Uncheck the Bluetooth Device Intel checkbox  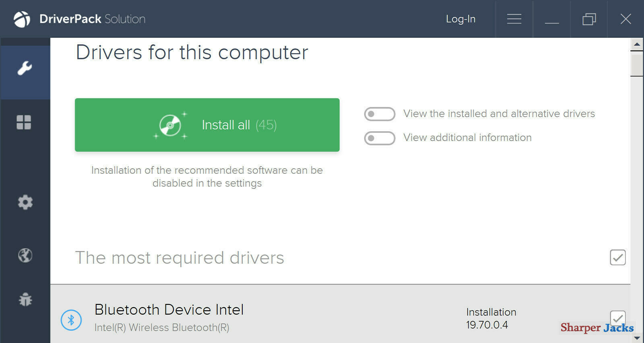617,318
